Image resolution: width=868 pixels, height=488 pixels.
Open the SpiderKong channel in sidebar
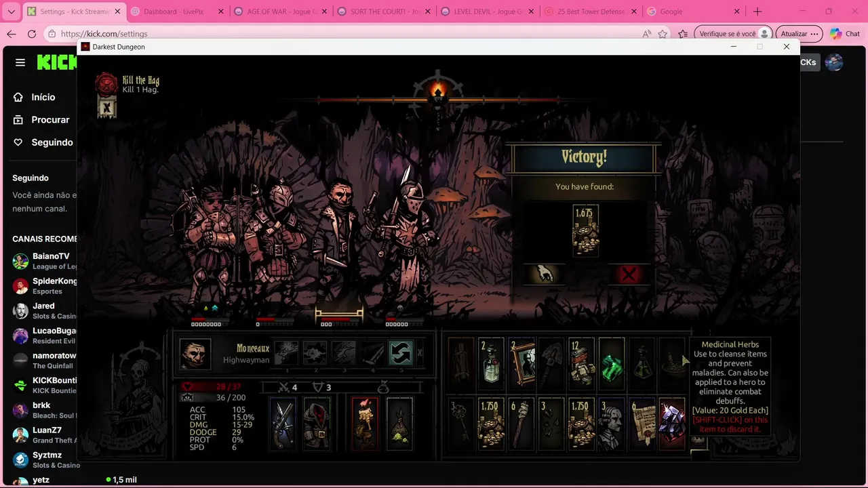(x=44, y=285)
